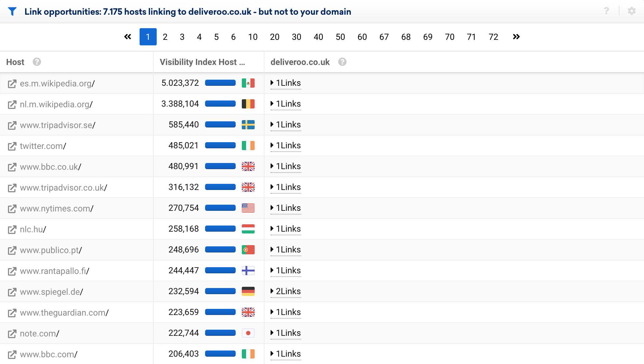644x364 pixels.
Task: Click Sweden flag in tripadvisor.se row
Action: pos(248,125)
